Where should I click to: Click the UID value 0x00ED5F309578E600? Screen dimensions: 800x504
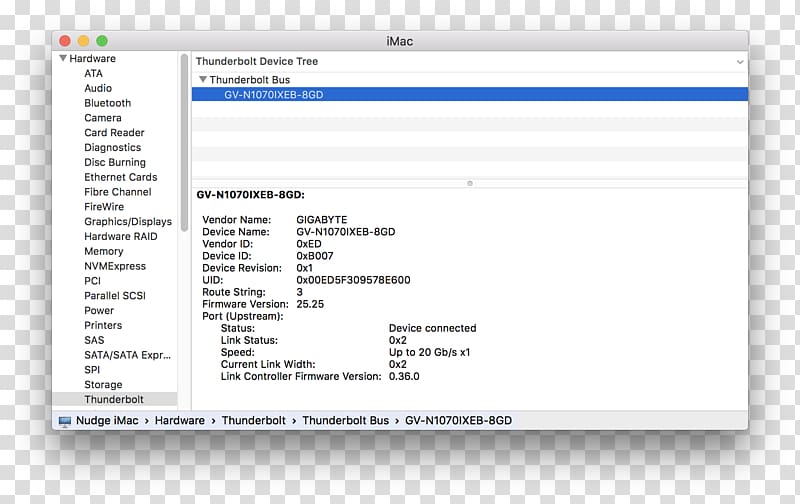[x=353, y=280]
